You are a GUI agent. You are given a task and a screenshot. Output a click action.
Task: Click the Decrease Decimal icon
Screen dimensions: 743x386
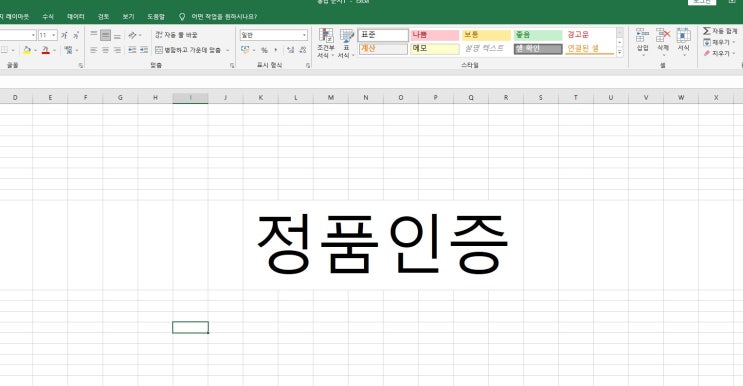click(302, 50)
